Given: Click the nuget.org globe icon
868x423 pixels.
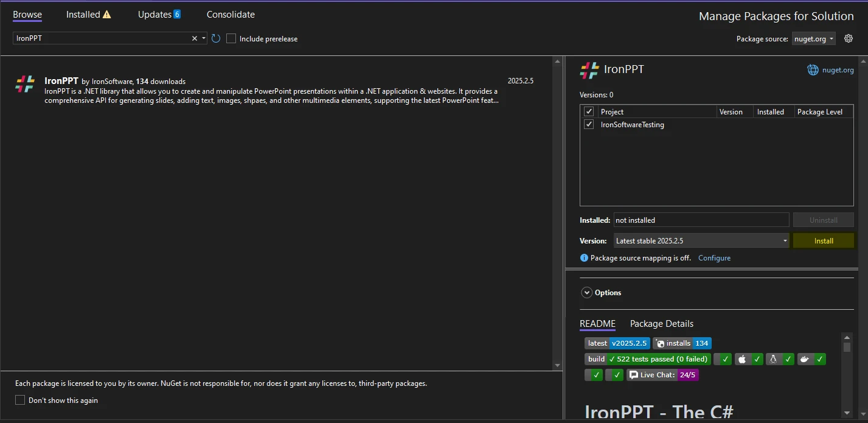Looking at the screenshot, I should pyautogui.click(x=813, y=70).
